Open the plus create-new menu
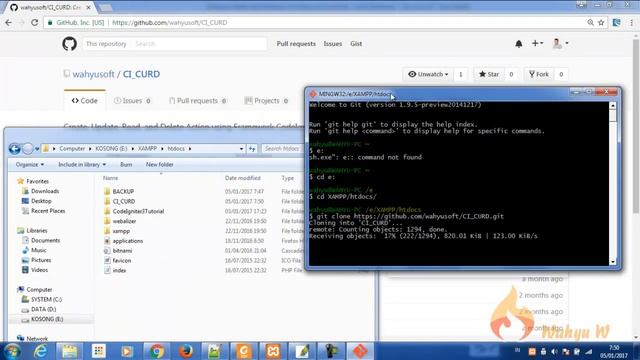This screenshot has height=360, width=640. [x=537, y=43]
